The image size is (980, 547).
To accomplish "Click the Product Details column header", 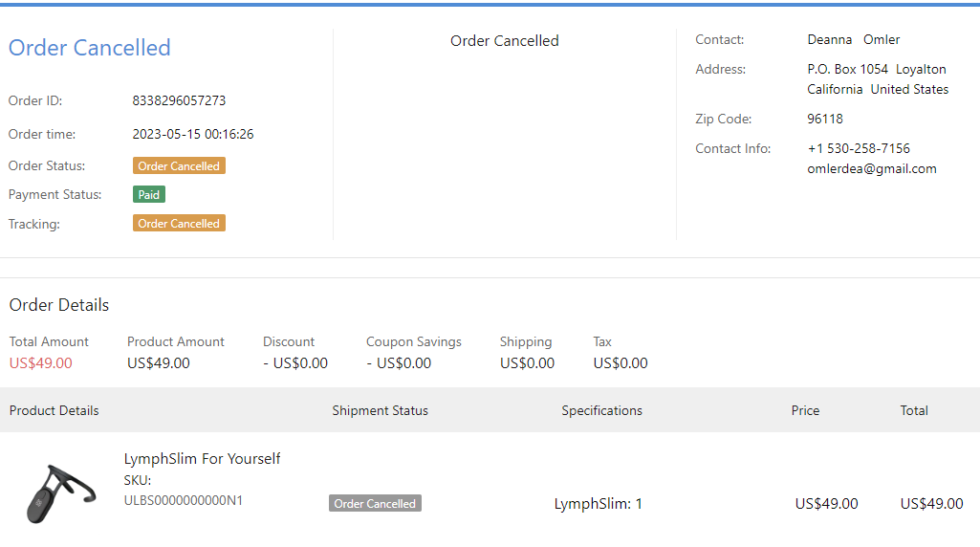I will point(54,410).
